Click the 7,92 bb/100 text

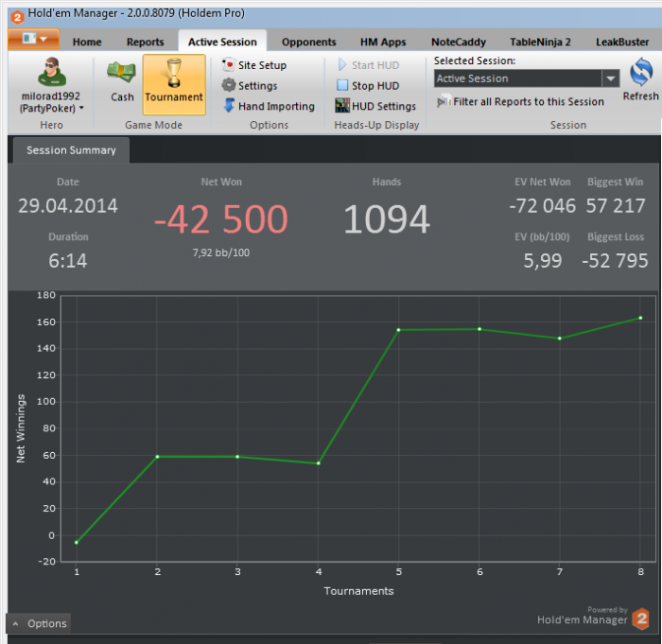click(x=220, y=252)
